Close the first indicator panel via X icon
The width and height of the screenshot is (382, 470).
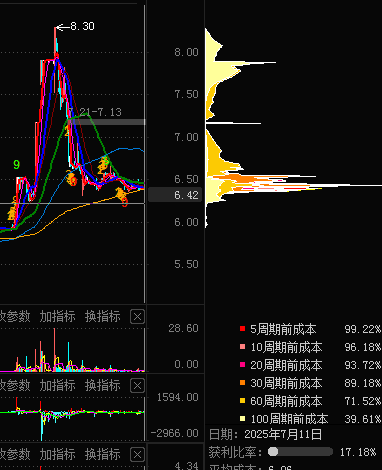[137, 317]
